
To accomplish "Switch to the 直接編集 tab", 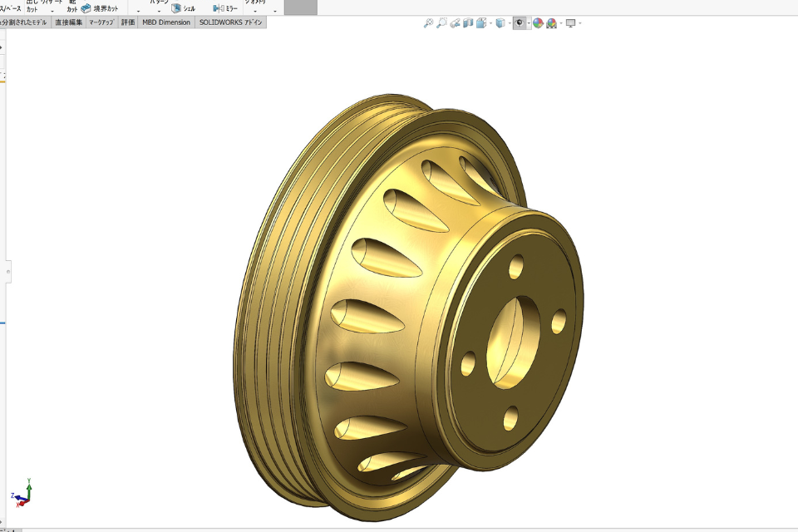I will point(68,22).
